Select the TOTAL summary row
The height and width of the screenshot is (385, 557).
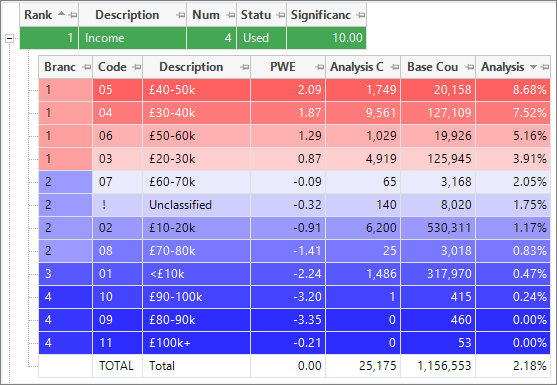pyautogui.click(x=294, y=366)
